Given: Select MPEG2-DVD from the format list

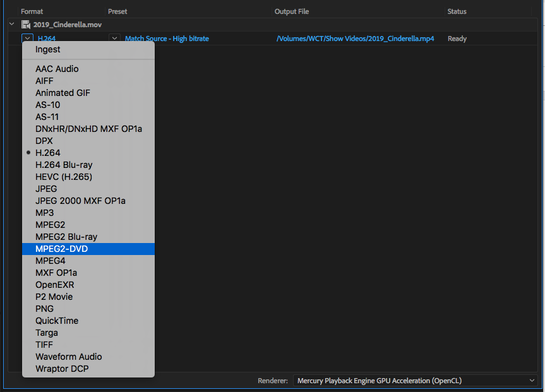Looking at the screenshot, I should tap(62, 249).
